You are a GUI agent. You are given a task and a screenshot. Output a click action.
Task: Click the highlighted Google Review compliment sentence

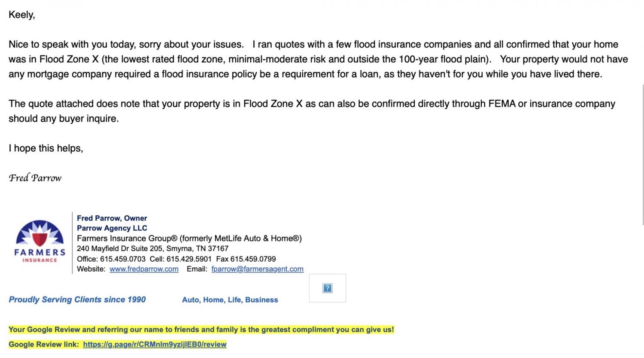(x=201, y=330)
